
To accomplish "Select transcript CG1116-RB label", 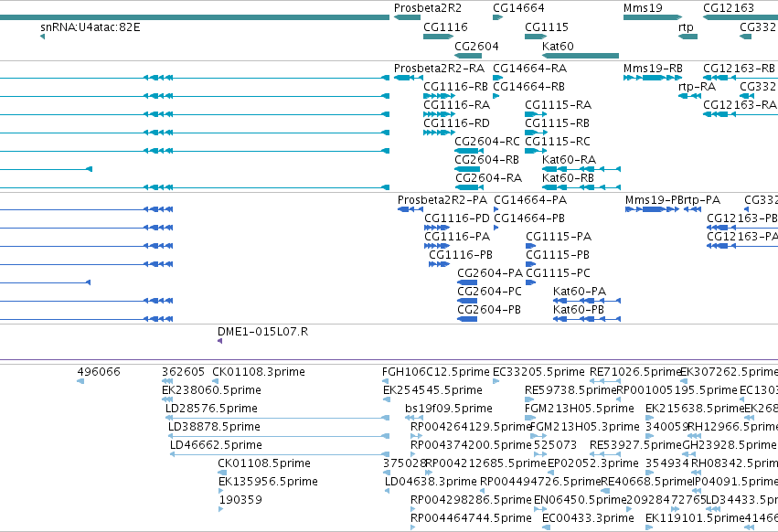I will coord(455,86).
